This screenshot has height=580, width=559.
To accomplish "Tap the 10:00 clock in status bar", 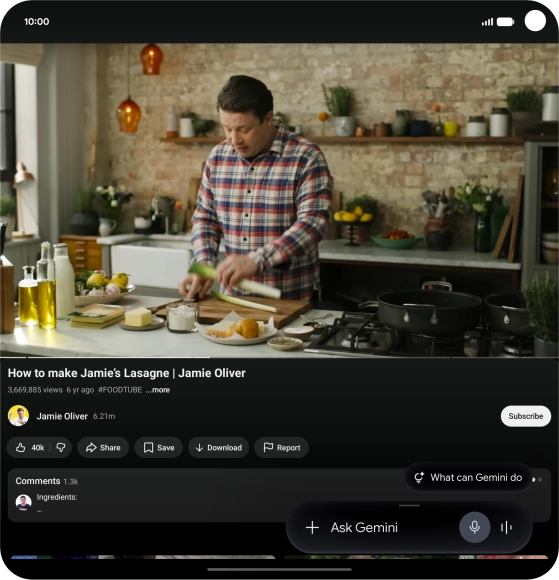I will 37,21.
